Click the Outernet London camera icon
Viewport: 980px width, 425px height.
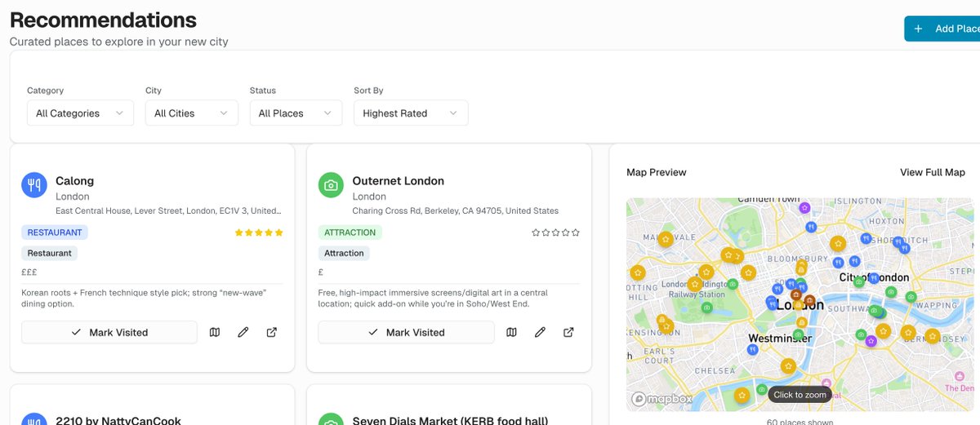331,184
